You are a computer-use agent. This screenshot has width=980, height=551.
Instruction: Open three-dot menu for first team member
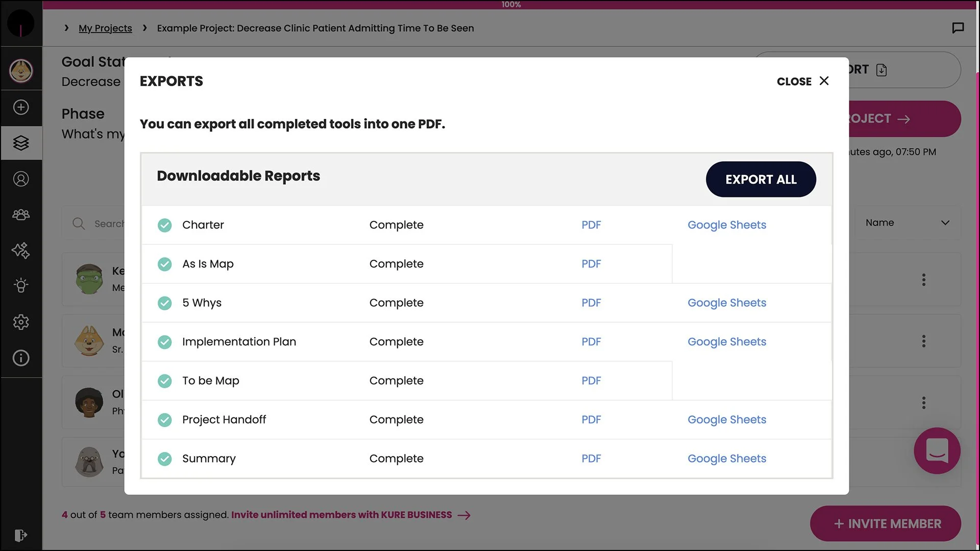coord(923,280)
